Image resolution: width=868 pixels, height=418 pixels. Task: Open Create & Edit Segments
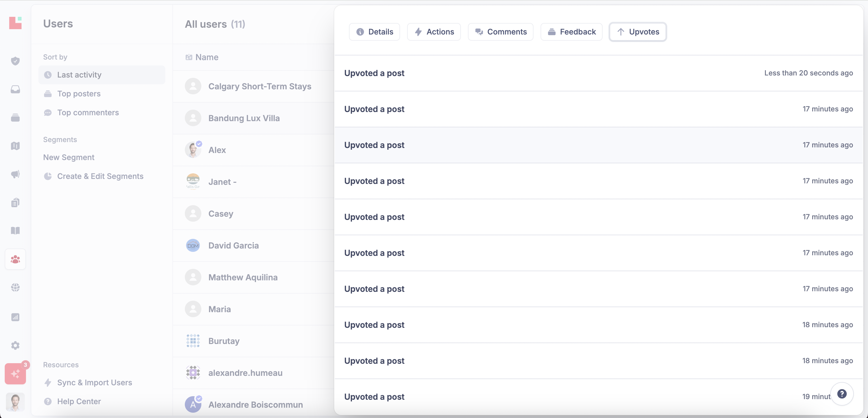100,176
